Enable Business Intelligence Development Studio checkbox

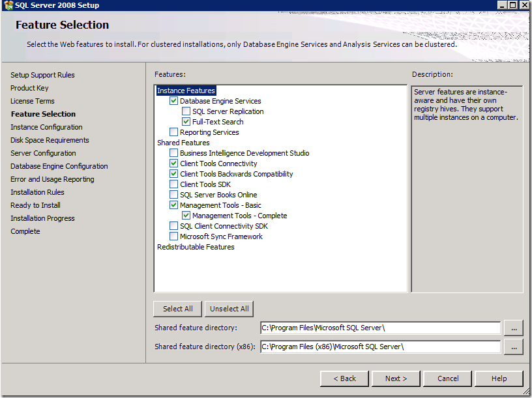click(x=173, y=153)
